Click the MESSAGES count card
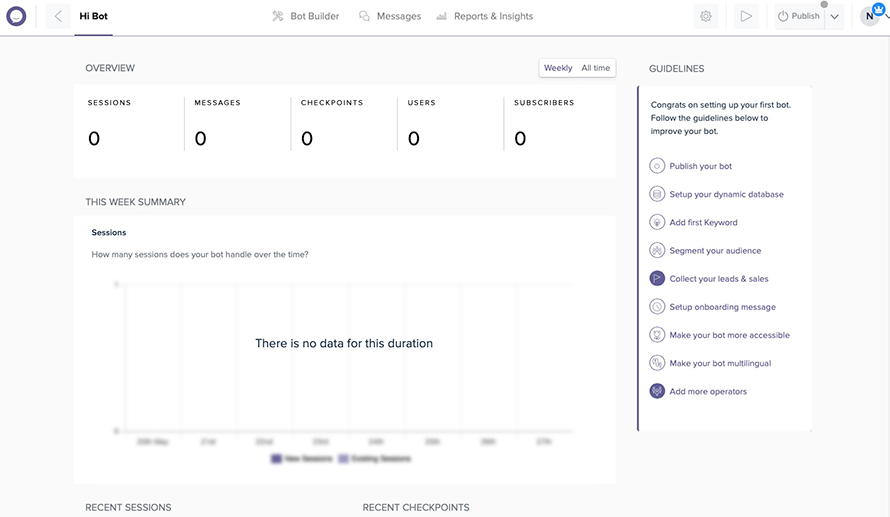890x517 pixels. pos(237,124)
